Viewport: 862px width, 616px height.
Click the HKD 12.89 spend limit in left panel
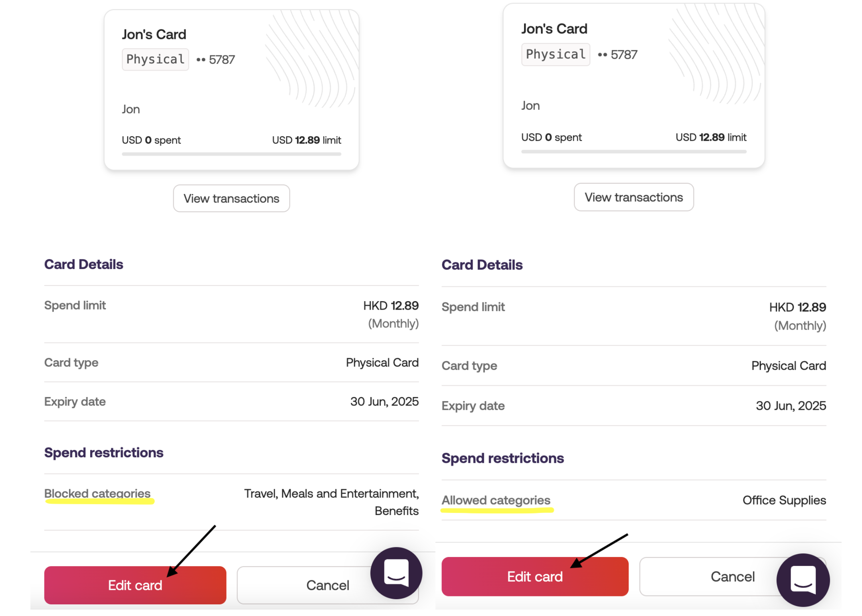pos(391,306)
